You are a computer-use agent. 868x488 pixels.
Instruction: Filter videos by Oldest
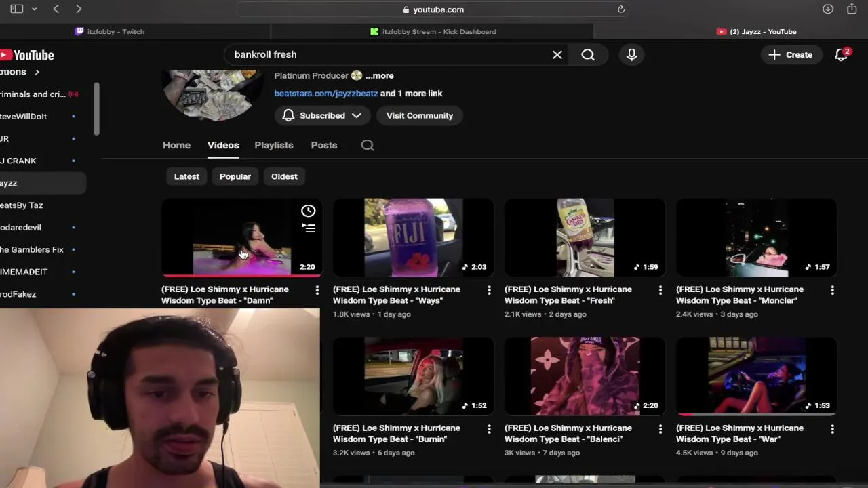(x=284, y=176)
